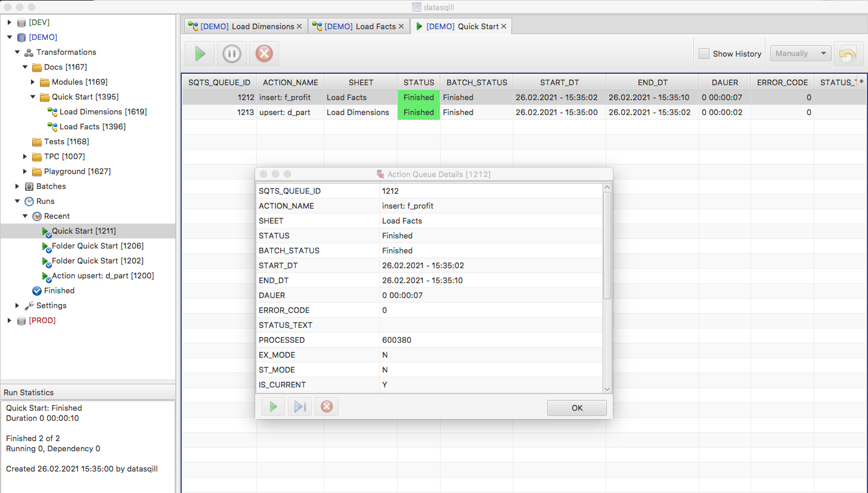This screenshot has width=868, height=493.
Task: Click the Runs clock icon
Action: point(29,201)
